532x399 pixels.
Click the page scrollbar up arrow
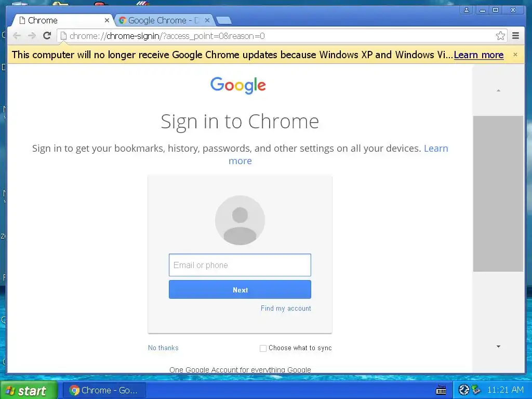(498, 90)
